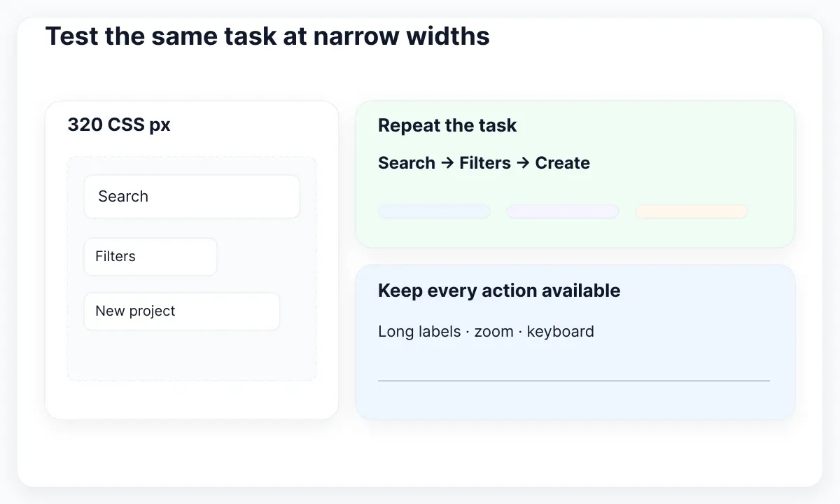
Task: Click the "Keep every action available" heading
Action: click(499, 290)
